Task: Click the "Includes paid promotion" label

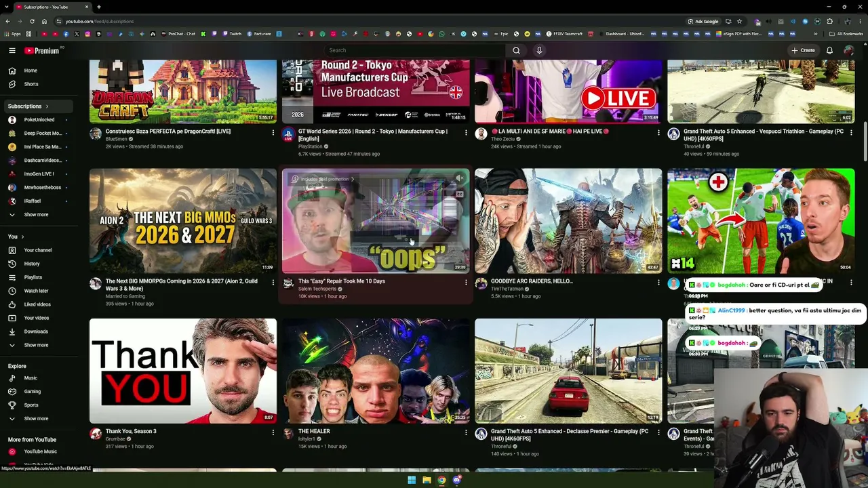Action: click(324, 179)
